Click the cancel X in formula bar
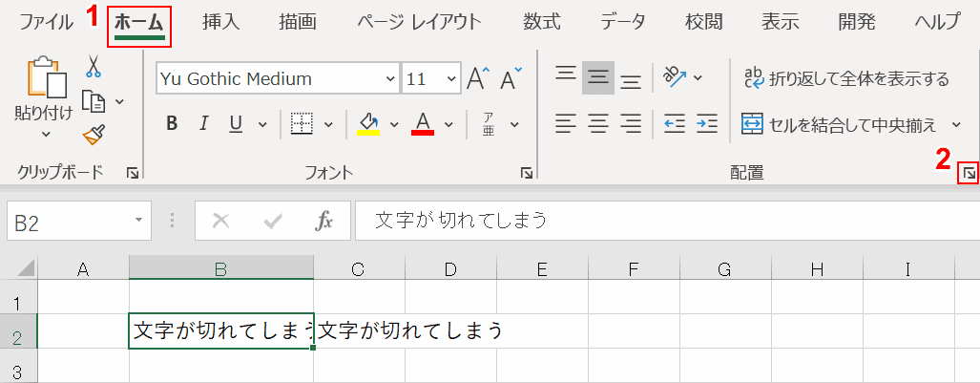This screenshot has width=980, height=383. point(220,221)
